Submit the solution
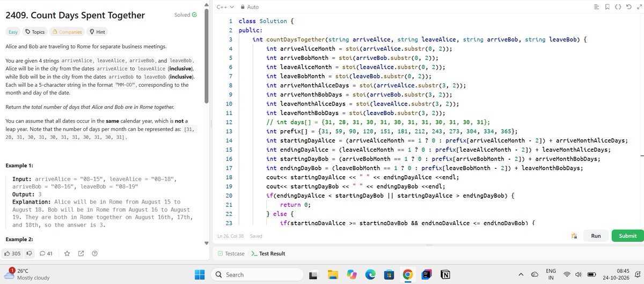 [627, 236]
